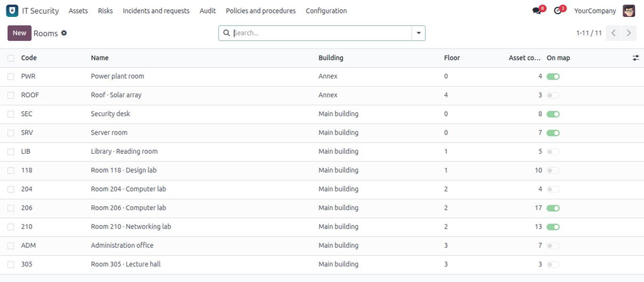Select all rows with header checkbox

click(11, 58)
